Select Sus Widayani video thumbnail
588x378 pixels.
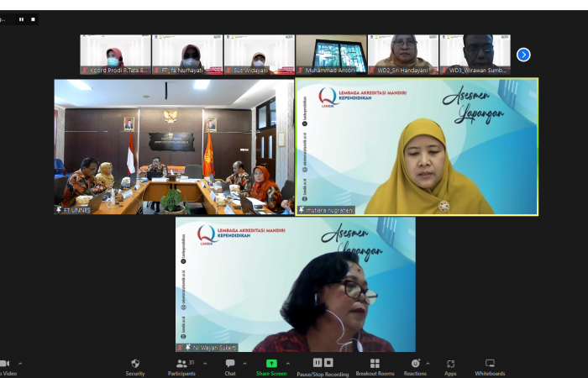(x=260, y=55)
